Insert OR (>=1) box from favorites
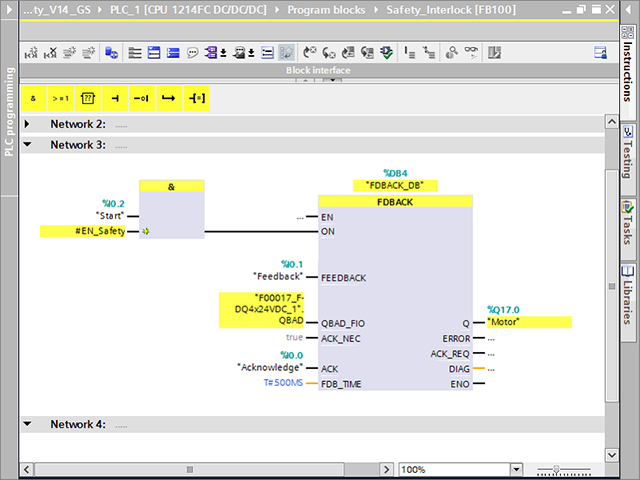 pos(60,98)
